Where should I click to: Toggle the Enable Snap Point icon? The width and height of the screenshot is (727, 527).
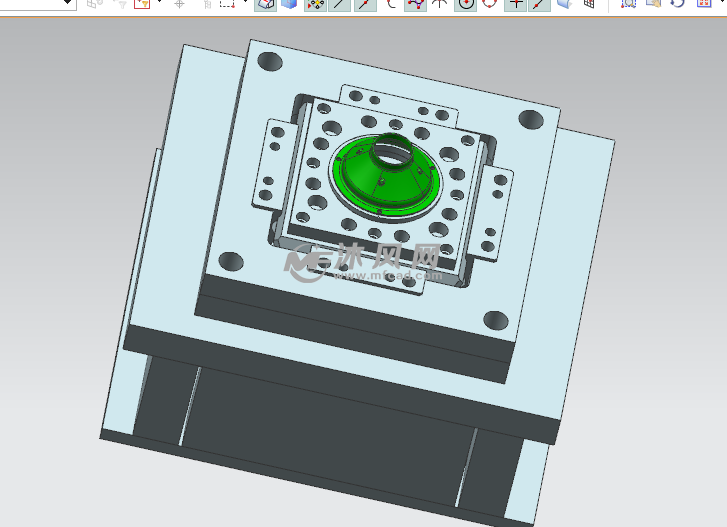(x=315, y=4)
